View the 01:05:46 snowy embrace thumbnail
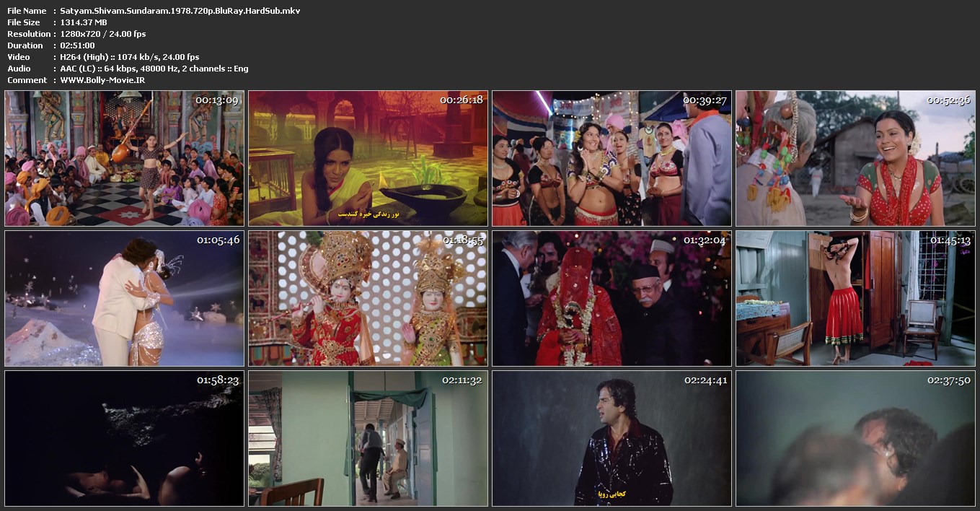 [124, 298]
